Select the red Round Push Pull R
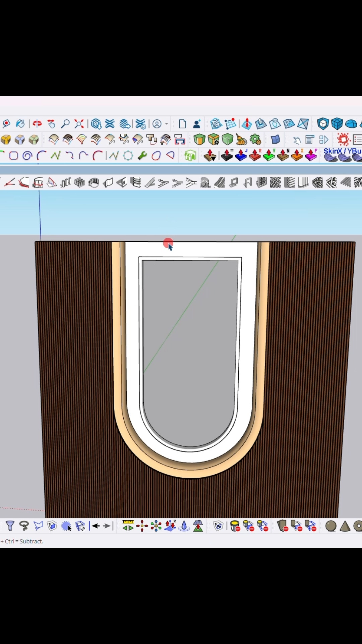 pos(255,155)
